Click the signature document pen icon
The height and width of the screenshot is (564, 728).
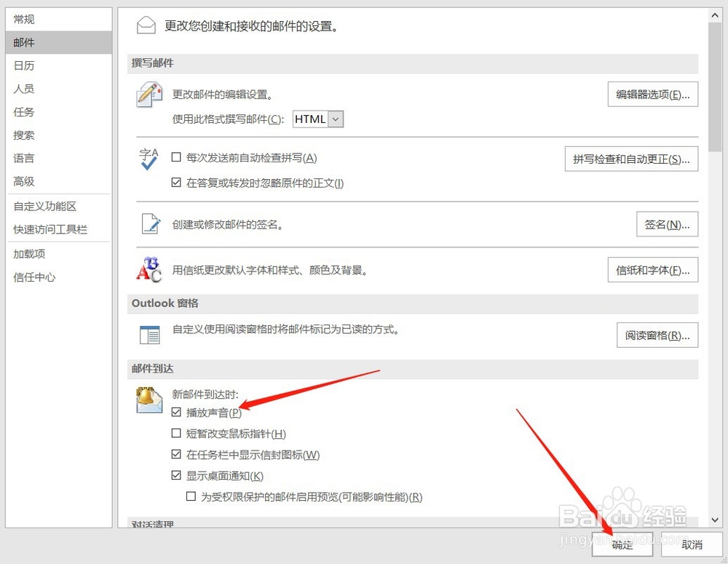tap(151, 223)
